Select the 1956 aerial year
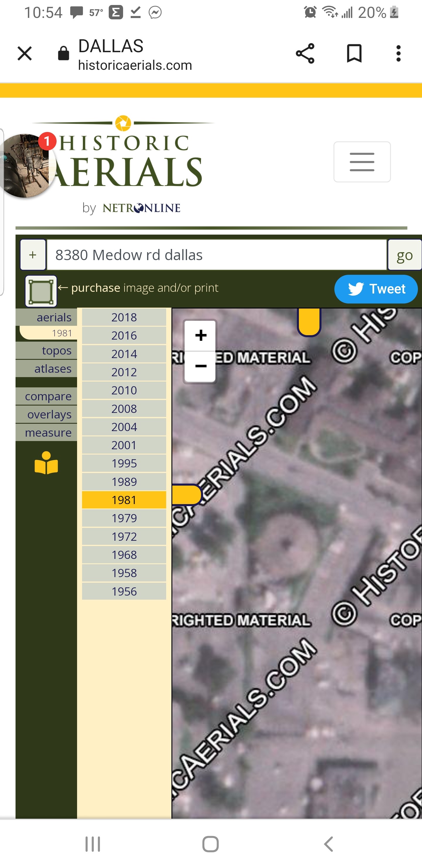422x868 pixels. point(124,591)
